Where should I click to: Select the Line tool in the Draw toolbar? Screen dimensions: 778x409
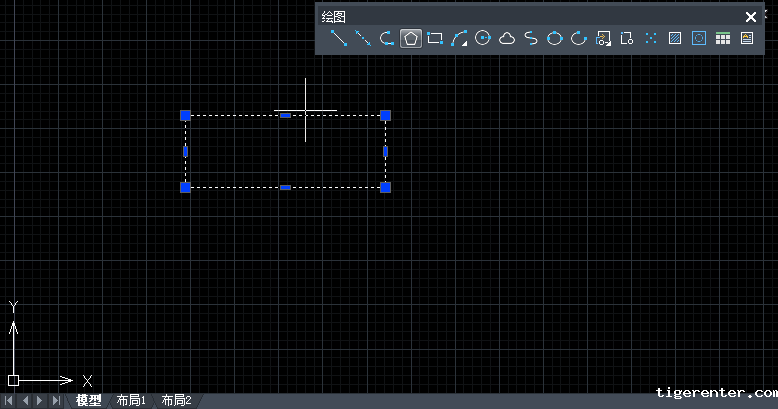(339, 39)
